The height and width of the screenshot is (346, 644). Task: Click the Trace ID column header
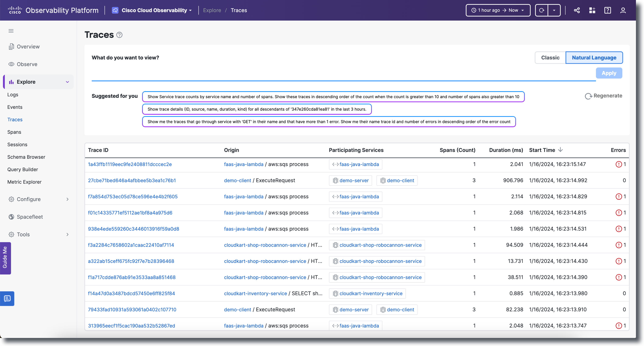click(x=98, y=150)
